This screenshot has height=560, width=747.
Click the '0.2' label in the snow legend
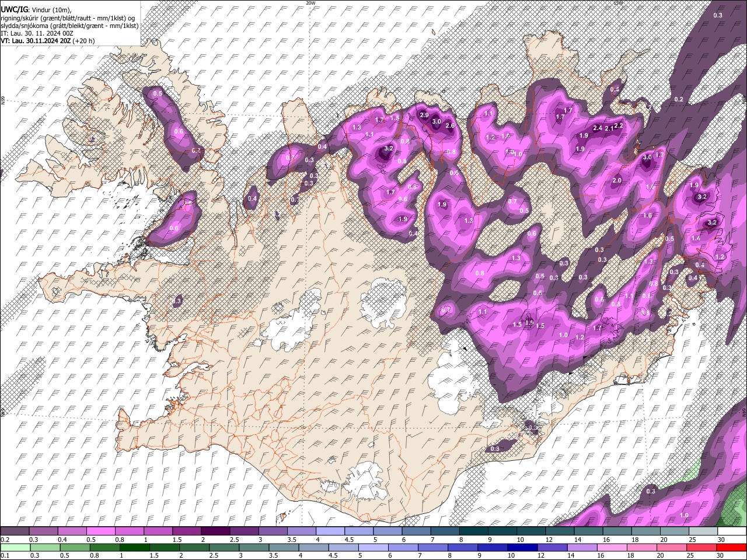tap(5, 540)
